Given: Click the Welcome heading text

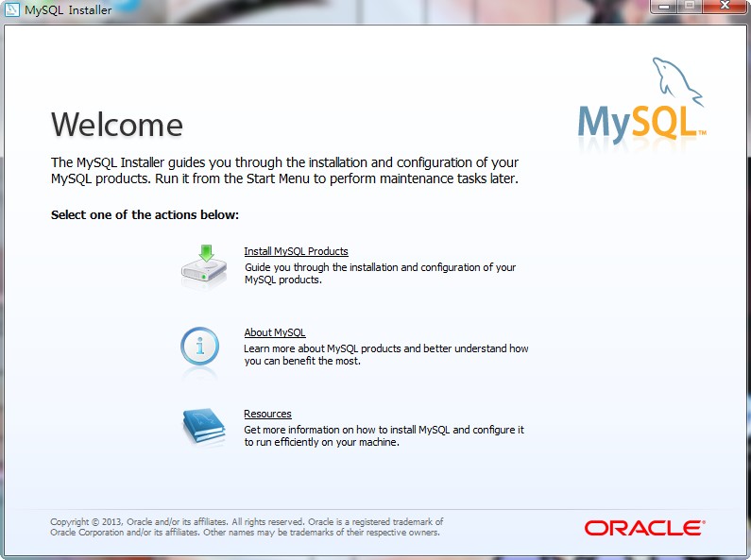Looking at the screenshot, I should coord(117,125).
